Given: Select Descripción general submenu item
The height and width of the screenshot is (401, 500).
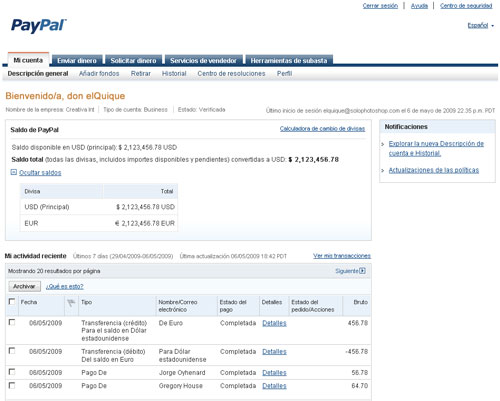Looking at the screenshot, I should tap(38, 73).
